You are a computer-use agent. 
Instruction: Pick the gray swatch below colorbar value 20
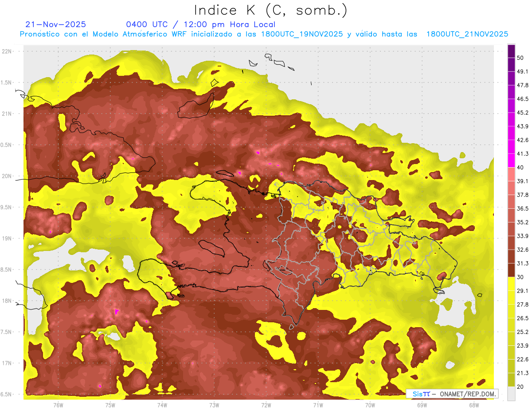click(x=511, y=394)
